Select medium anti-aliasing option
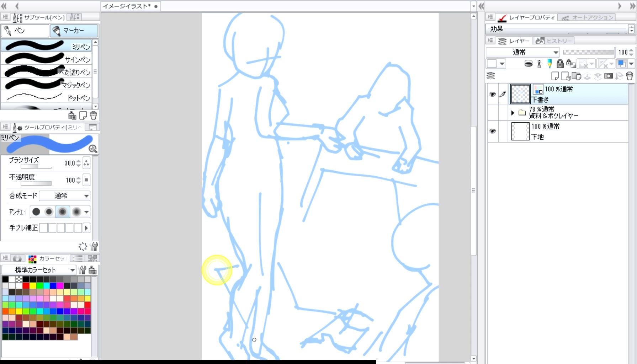Screen dimensions: 637x364 tap(62, 212)
